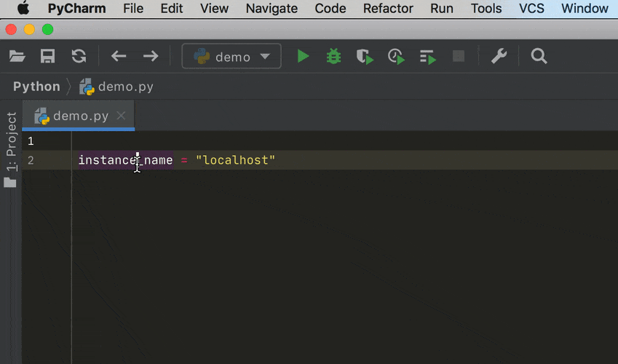Open Search Everywhere magnifier icon
Image resolution: width=618 pixels, height=364 pixels.
tap(539, 57)
